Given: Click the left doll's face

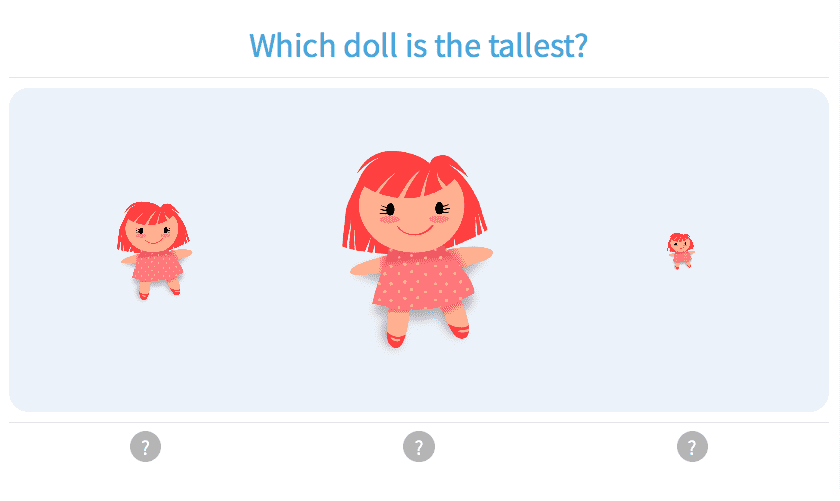Looking at the screenshot, I should (x=152, y=235).
